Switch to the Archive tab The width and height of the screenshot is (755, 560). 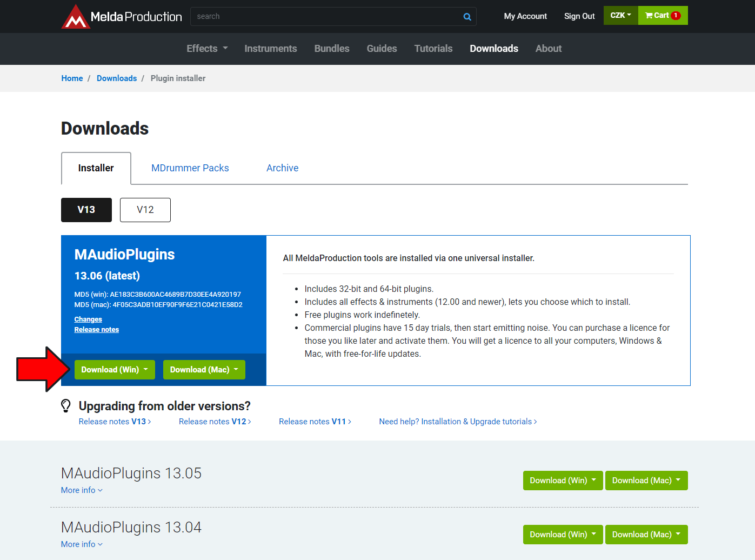283,168
